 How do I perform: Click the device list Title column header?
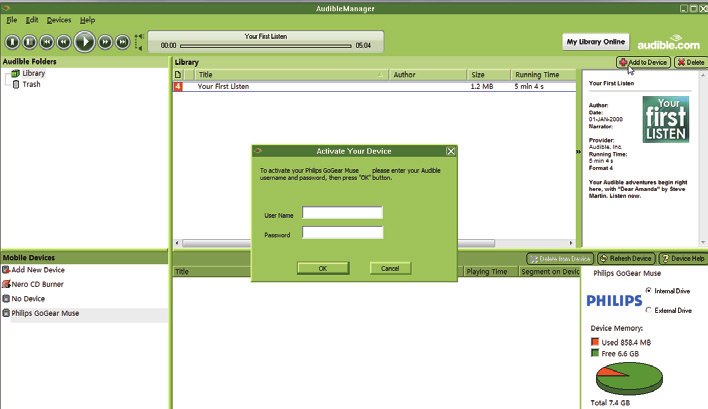point(212,271)
